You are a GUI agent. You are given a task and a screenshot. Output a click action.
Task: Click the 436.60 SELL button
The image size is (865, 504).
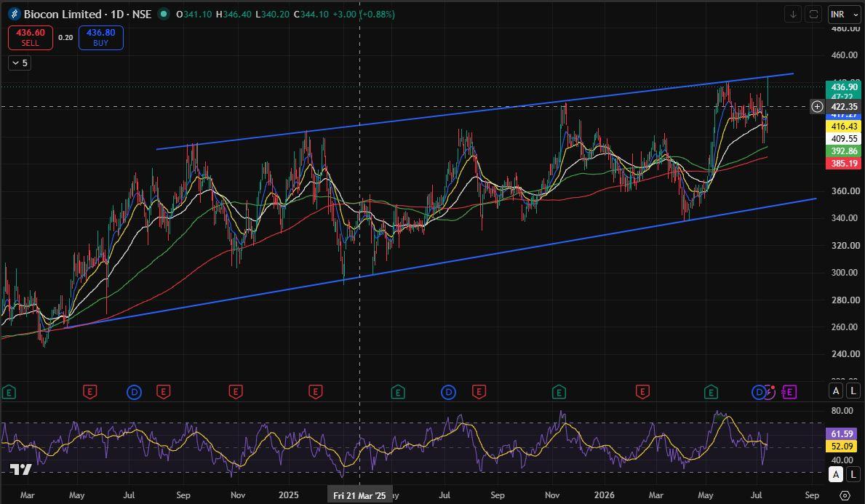coord(31,38)
